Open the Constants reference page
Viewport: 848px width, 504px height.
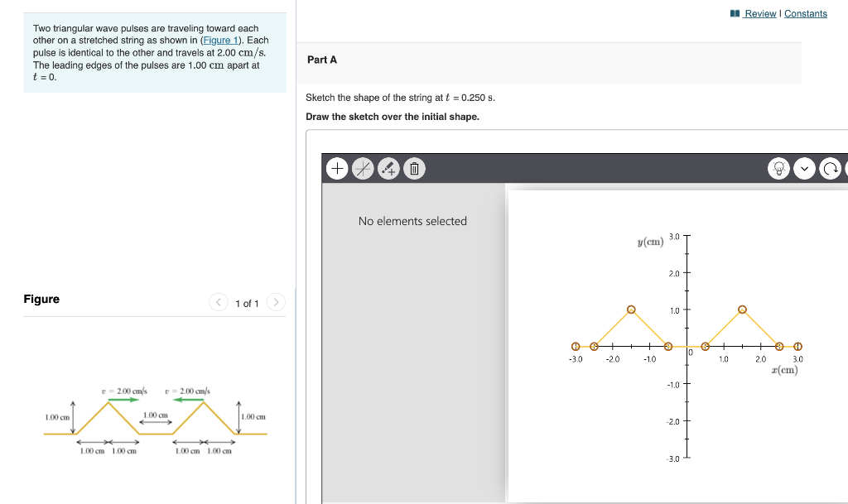point(806,13)
